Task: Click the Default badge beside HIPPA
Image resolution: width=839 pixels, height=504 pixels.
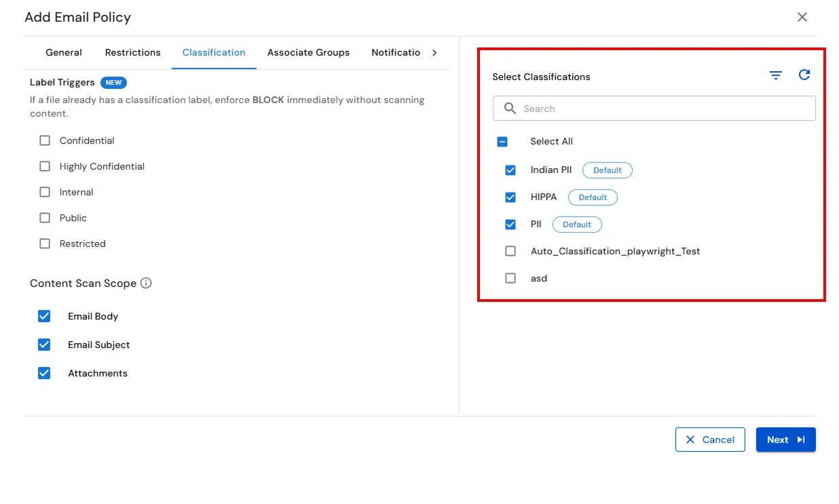Action: [x=593, y=197]
